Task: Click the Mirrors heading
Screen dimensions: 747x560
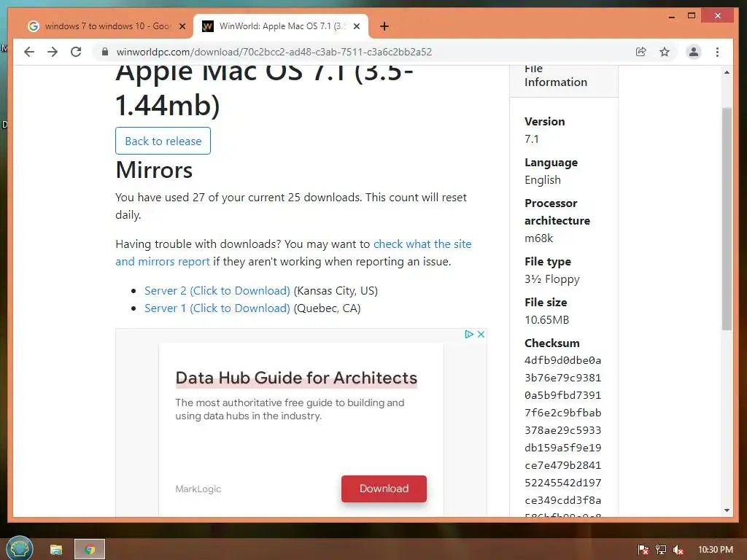Action: pyautogui.click(x=154, y=170)
